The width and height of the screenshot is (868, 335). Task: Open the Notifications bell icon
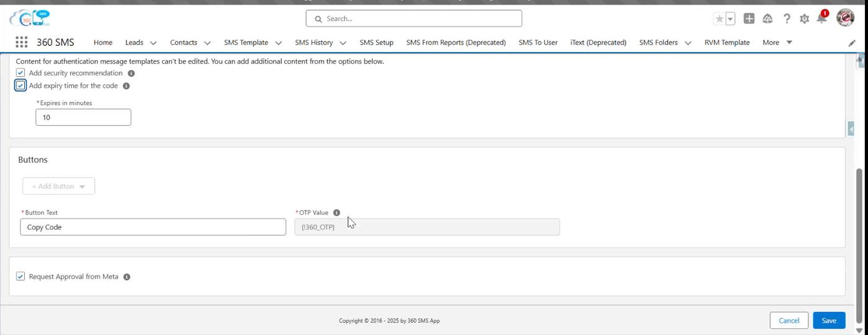821,18
